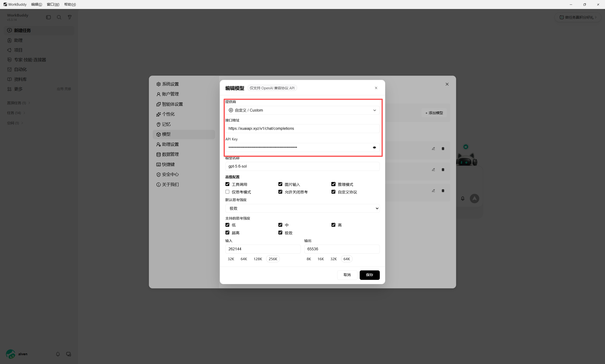This screenshot has width=605, height=364.
Task: Click the device icon beside bell
Action: (x=69, y=354)
